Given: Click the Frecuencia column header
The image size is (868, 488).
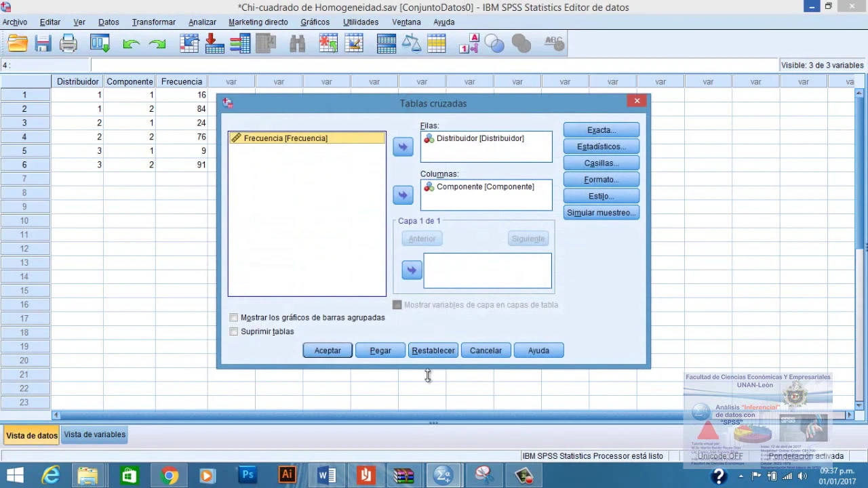Looking at the screenshot, I should [x=182, y=81].
